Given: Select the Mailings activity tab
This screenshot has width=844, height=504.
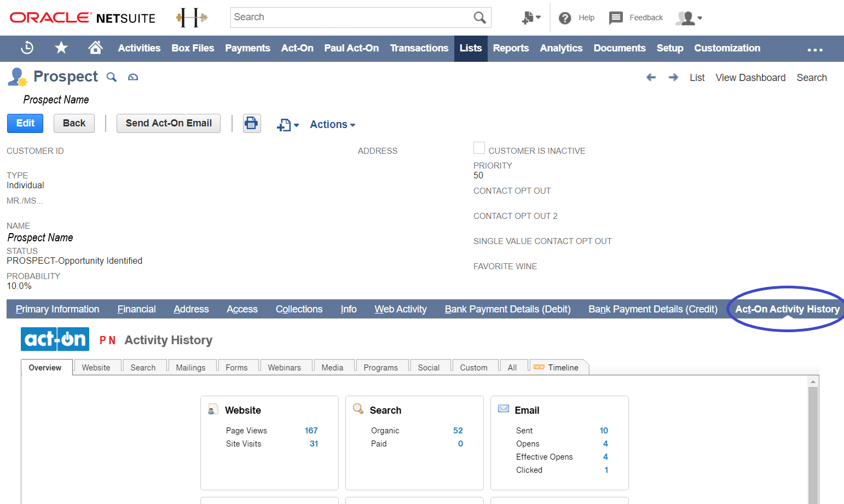Looking at the screenshot, I should (190, 368).
